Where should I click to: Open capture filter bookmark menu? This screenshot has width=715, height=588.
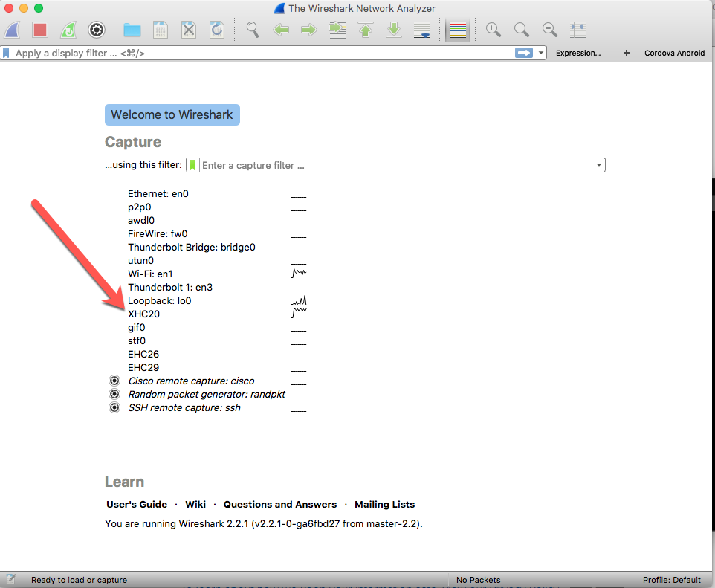click(x=193, y=165)
